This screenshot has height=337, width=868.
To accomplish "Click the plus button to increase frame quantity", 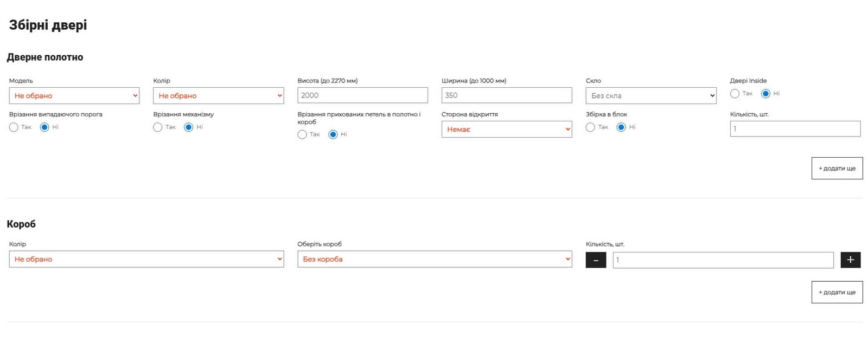I will (x=850, y=260).
